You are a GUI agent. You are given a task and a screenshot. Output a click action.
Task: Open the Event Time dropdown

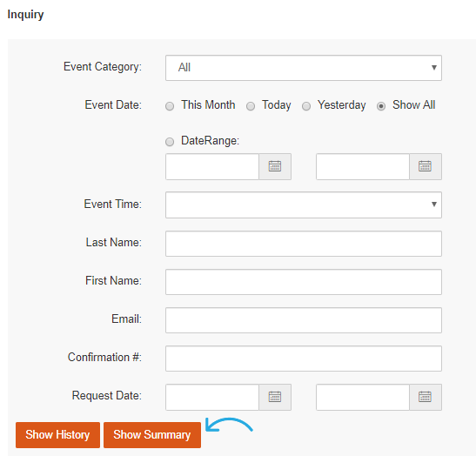[304, 205]
